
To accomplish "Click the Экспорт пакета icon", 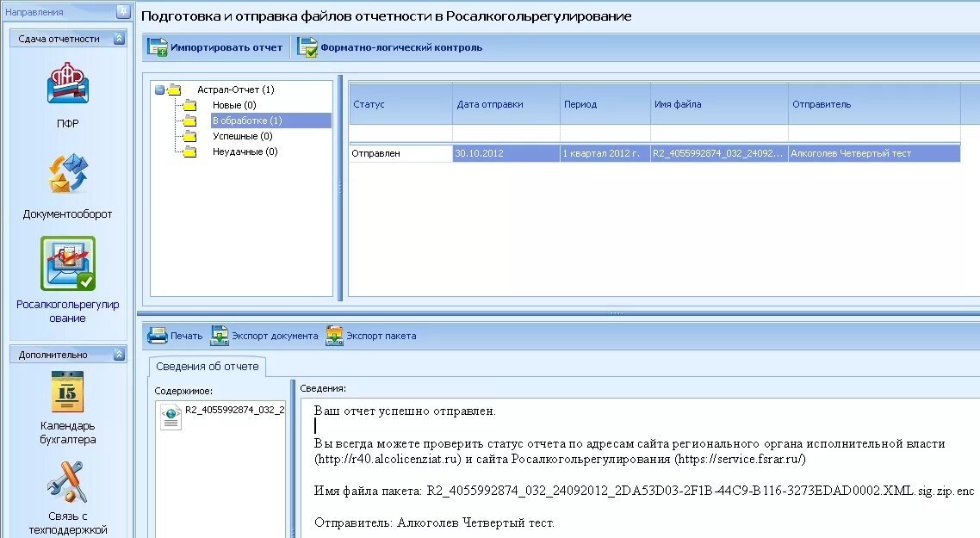I will click(x=334, y=336).
